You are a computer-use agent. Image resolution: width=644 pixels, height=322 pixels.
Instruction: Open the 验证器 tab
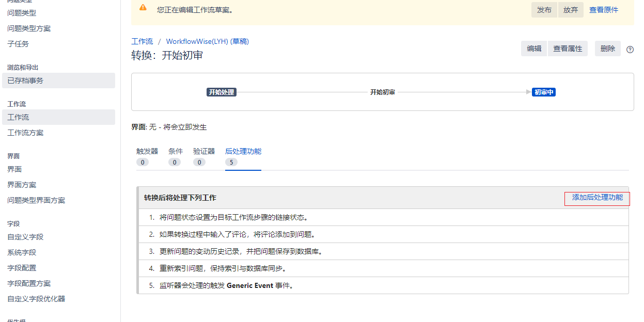(x=204, y=151)
